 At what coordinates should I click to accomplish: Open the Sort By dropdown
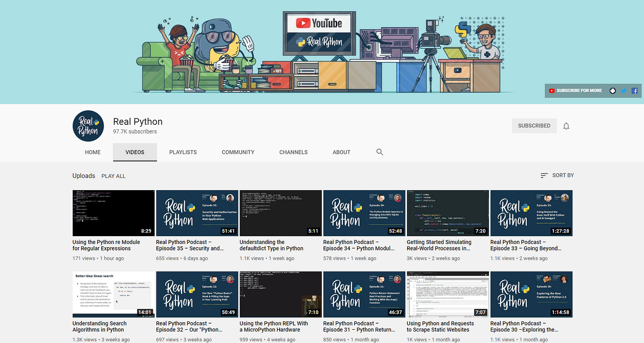point(557,175)
